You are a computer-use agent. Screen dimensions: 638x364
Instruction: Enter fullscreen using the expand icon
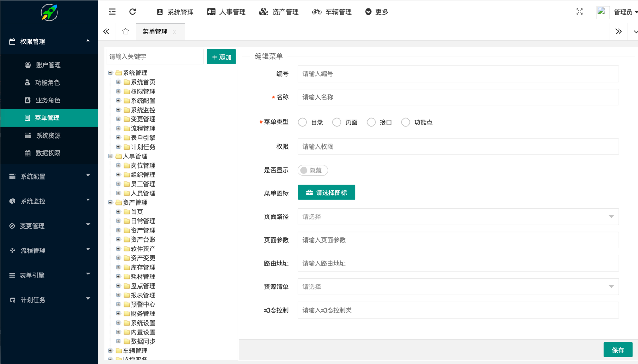pyautogui.click(x=579, y=12)
